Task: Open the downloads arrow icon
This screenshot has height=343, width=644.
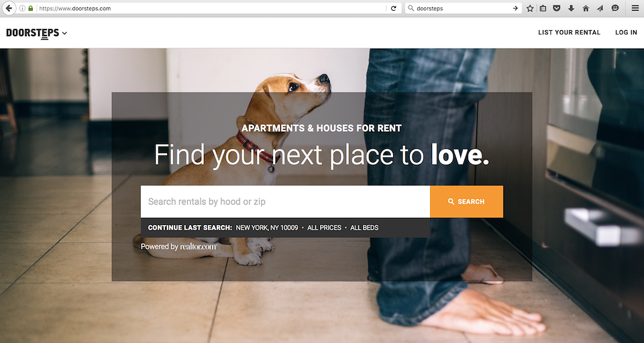Action: [571, 8]
